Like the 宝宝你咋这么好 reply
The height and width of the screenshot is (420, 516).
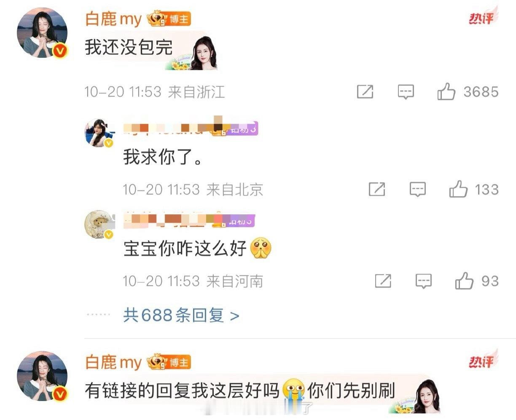pos(464,281)
